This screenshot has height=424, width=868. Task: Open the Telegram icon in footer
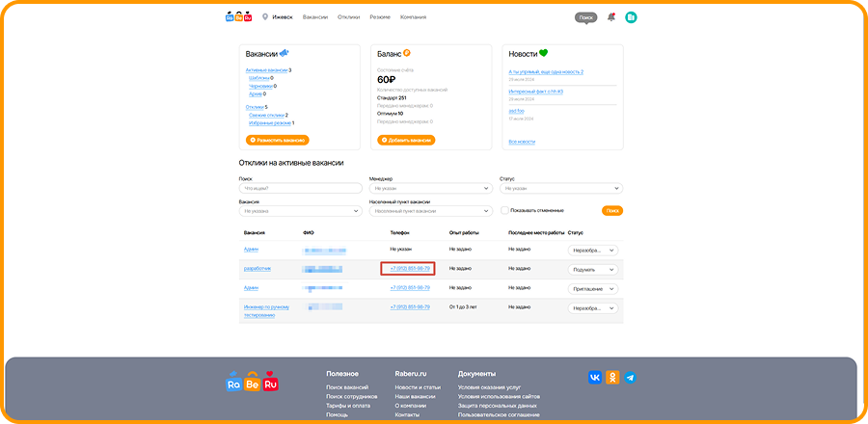point(630,378)
